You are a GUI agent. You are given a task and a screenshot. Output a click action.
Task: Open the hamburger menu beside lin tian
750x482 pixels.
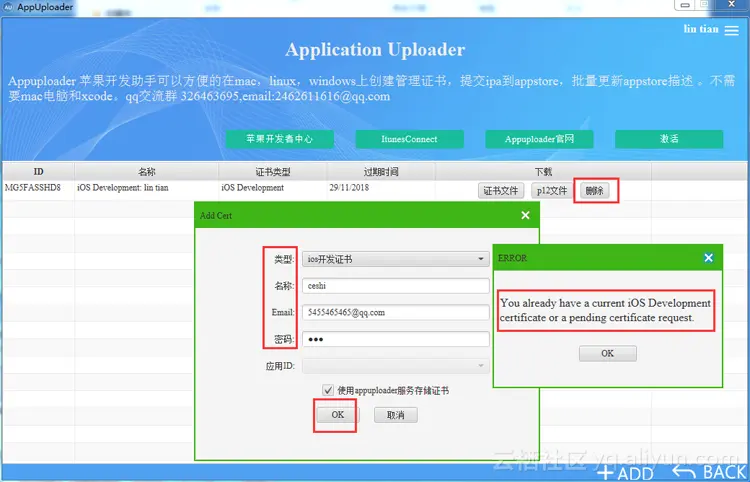[731, 30]
